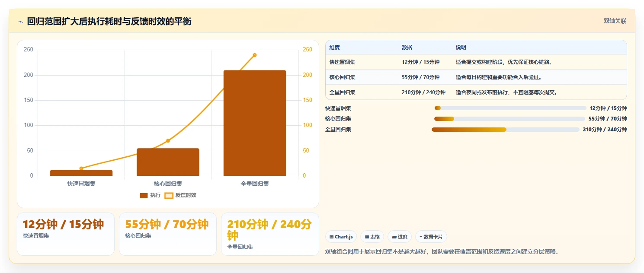
Task: Click the 快速冒烟集 progress bar
Action: (x=510, y=108)
